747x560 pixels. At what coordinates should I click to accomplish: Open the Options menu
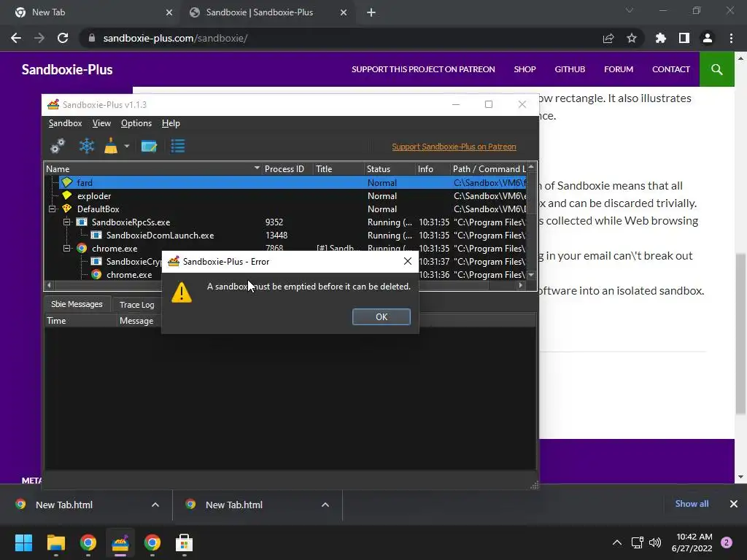click(136, 123)
